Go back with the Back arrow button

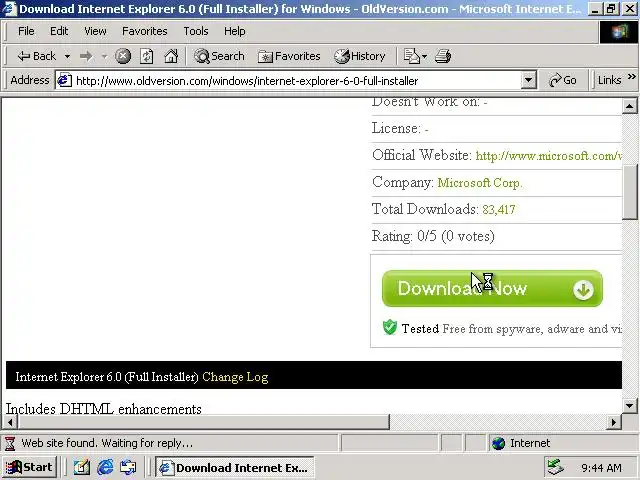[36, 56]
